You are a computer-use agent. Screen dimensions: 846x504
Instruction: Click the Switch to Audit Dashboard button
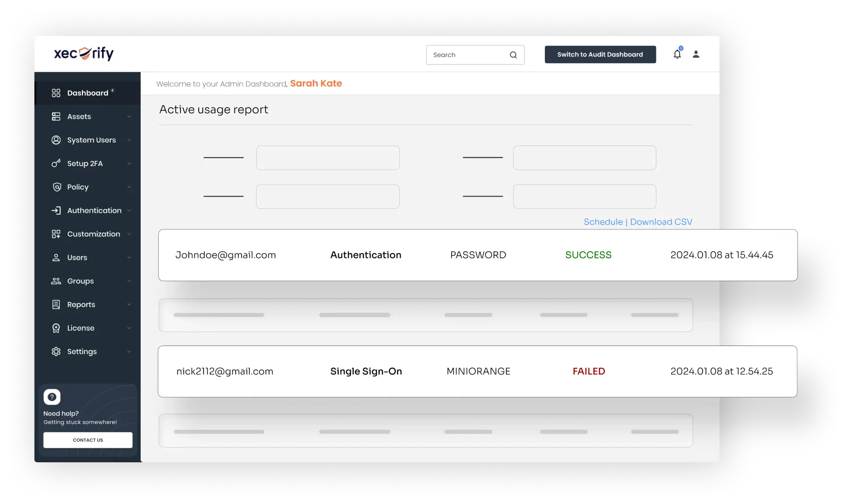click(600, 54)
